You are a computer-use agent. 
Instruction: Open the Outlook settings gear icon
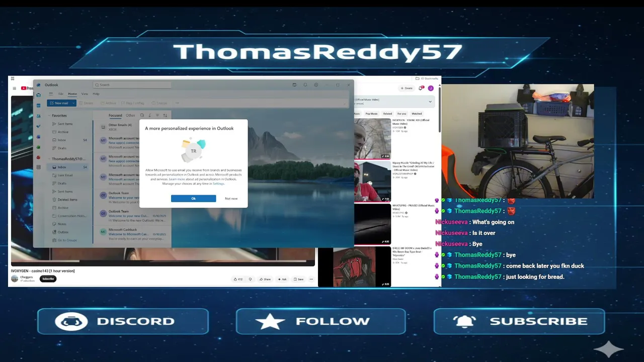pyautogui.click(x=316, y=85)
